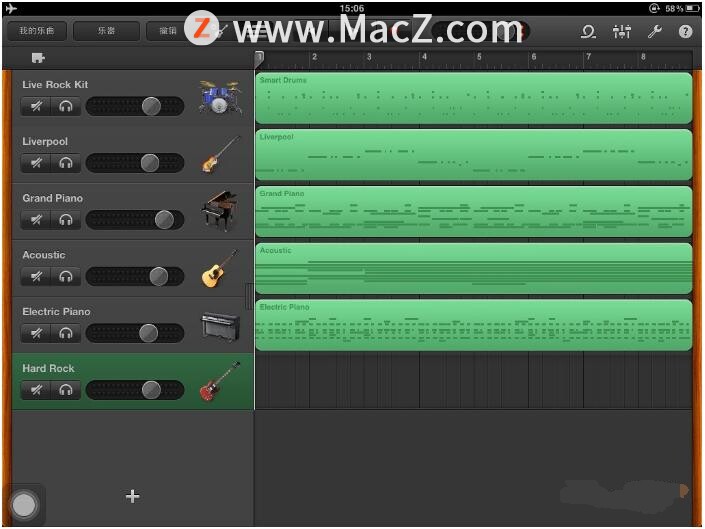Jump to bar 6 on the ruler
Screen dimensions: 705x529
click(534, 57)
